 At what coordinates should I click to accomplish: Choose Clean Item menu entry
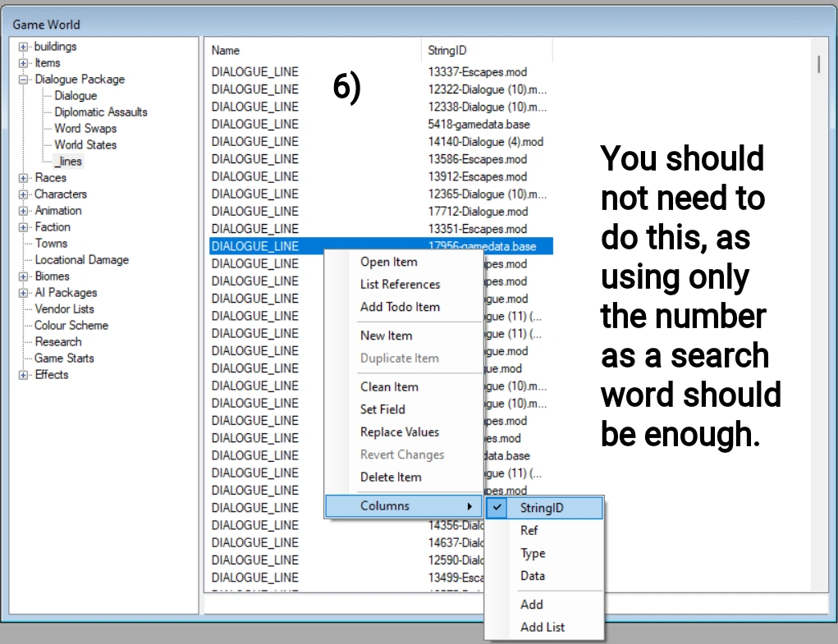click(x=404, y=387)
